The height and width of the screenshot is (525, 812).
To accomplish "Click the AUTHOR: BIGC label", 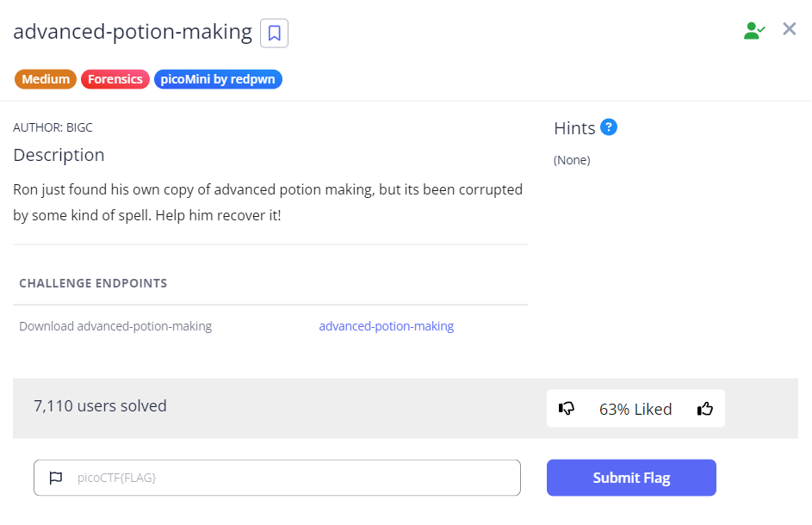I will (x=53, y=127).
